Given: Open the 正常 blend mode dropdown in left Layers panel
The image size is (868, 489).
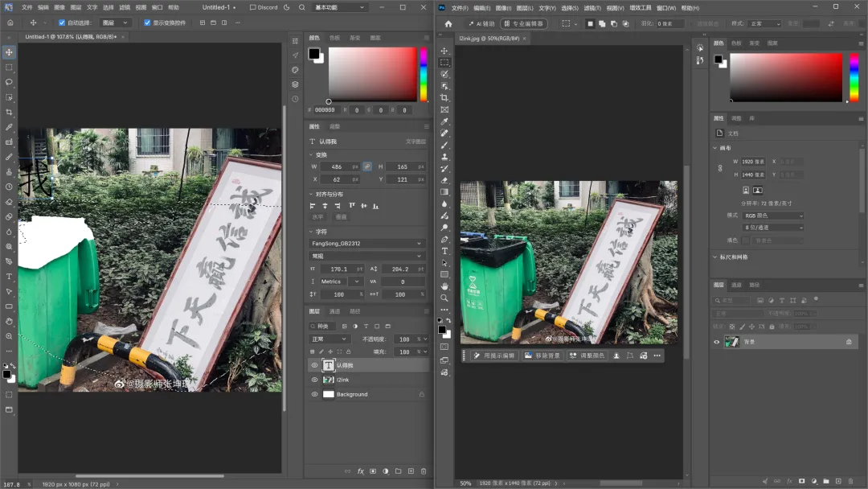Looking at the screenshot, I should [330, 339].
